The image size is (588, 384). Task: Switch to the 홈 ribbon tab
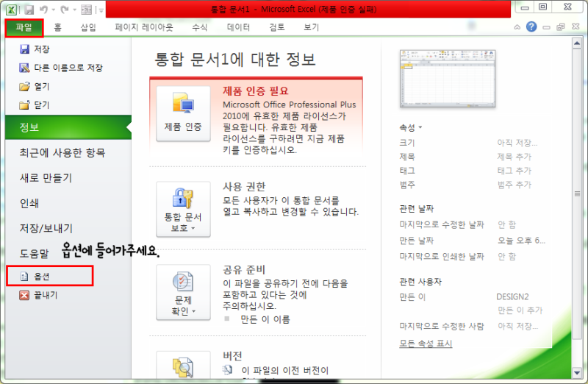click(58, 27)
